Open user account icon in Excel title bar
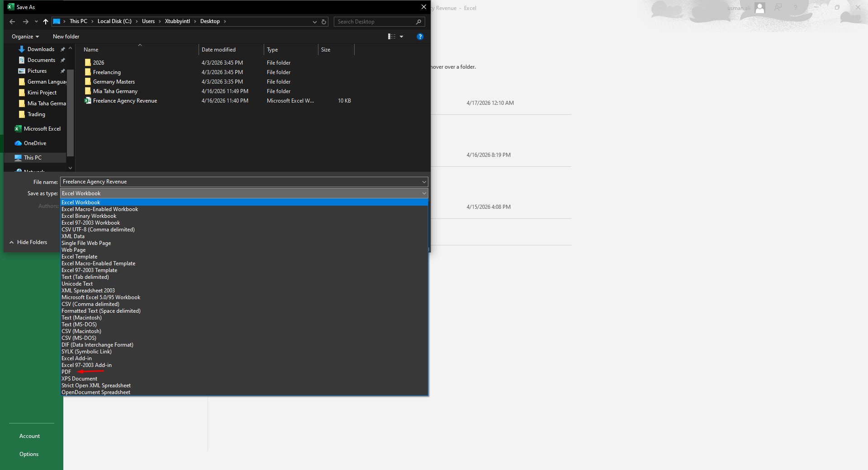The image size is (868, 470). [x=760, y=8]
